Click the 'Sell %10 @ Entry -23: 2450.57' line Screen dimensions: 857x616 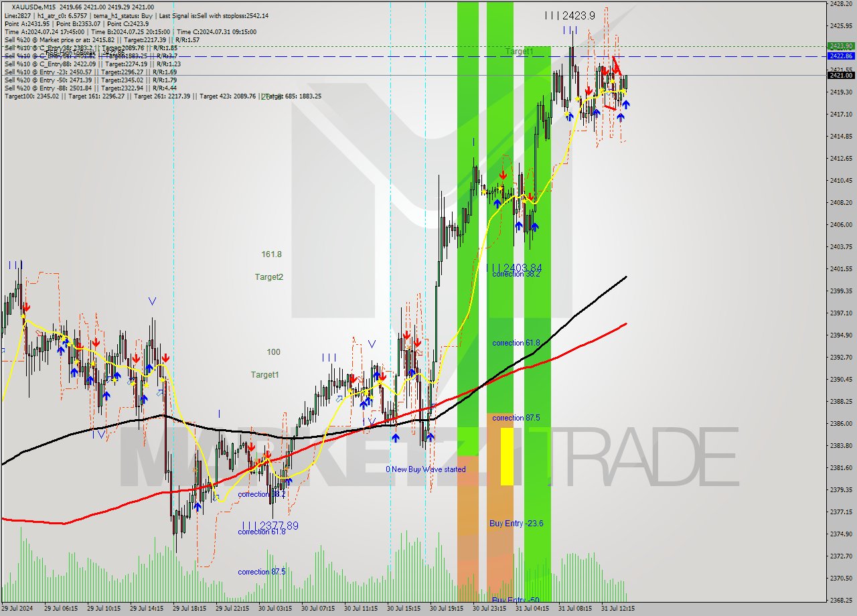(90, 72)
